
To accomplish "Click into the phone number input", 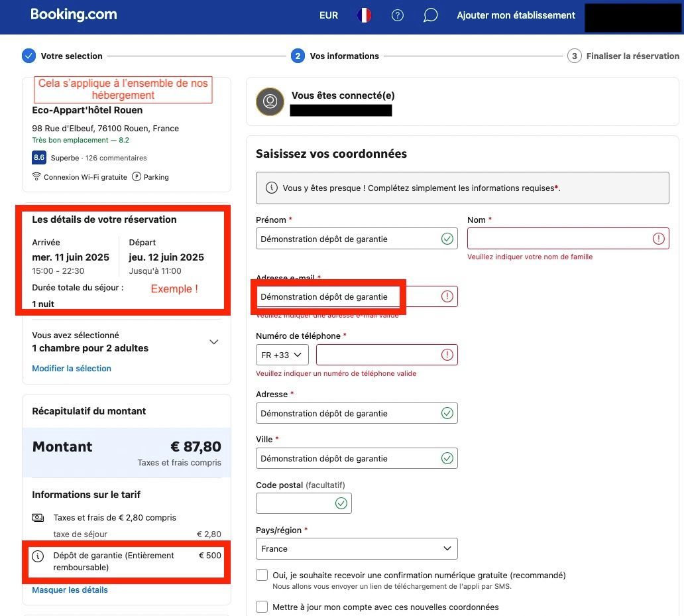I will click(x=387, y=355).
